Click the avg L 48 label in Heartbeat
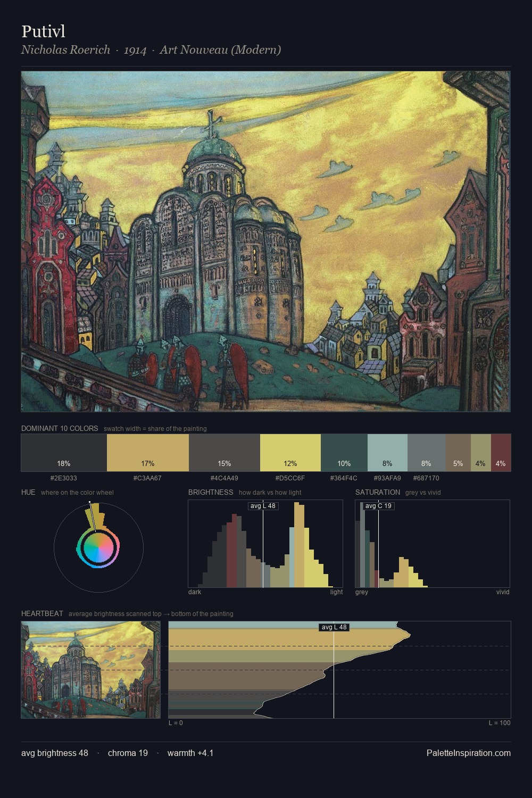 point(334,627)
